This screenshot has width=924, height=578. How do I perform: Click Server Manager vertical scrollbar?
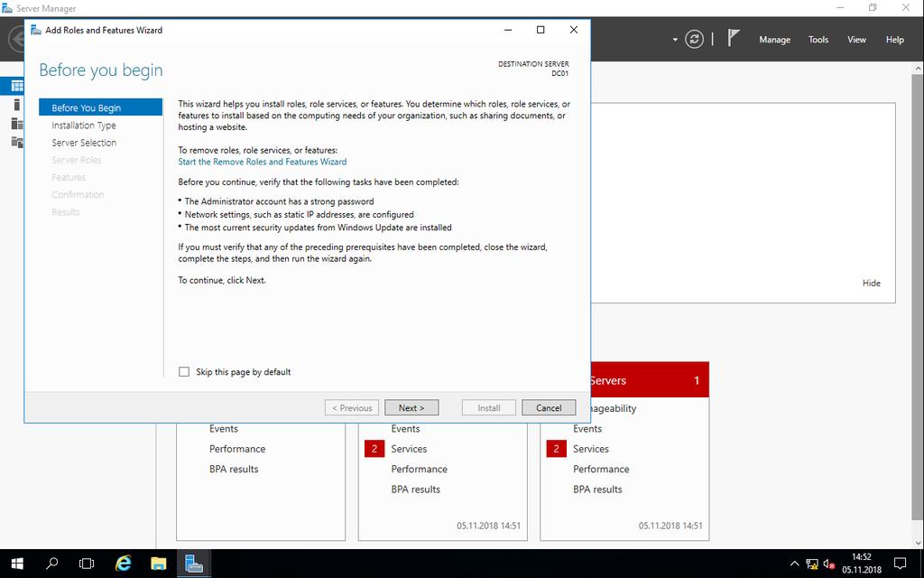click(918, 295)
